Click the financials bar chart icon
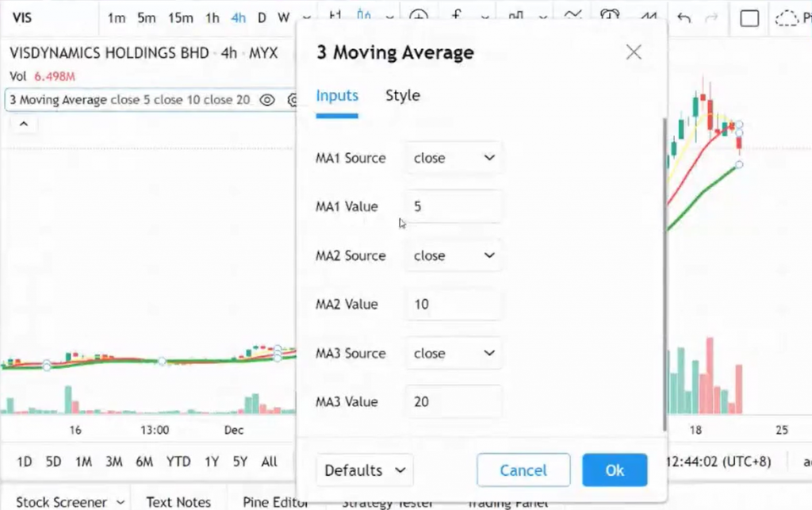This screenshot has height=510, width=812. point(517,17)
